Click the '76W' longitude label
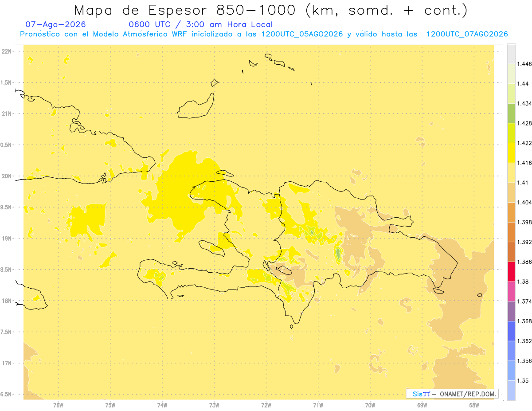Viewport: 532px width, 411px height. [58, 405]
